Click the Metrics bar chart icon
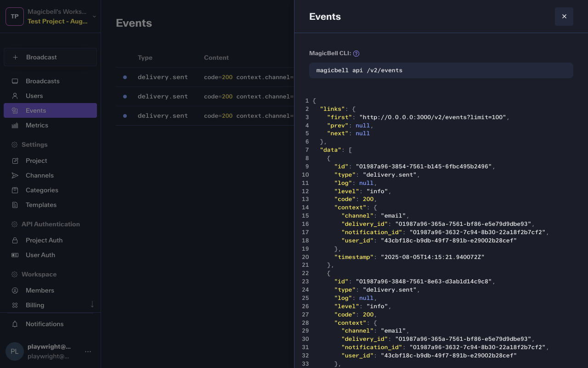Viewport: 588px width, 368px height. point(15,125)
